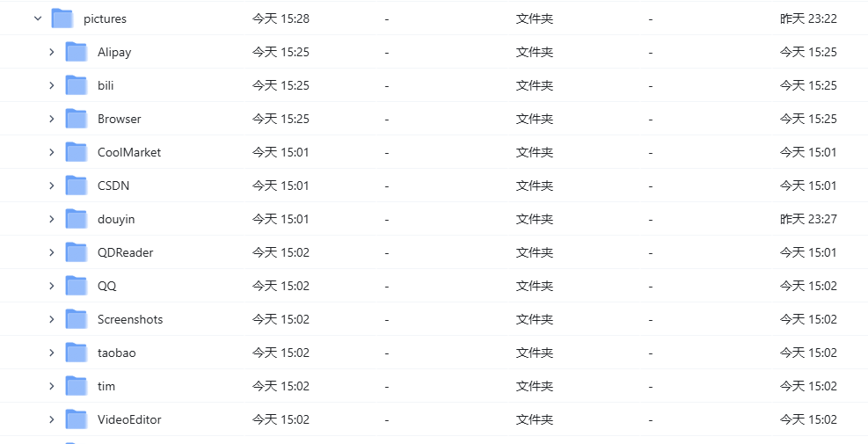Click the CoolMarket folder icon
Viewport: 868px width, 444px height.
point(77,152)
